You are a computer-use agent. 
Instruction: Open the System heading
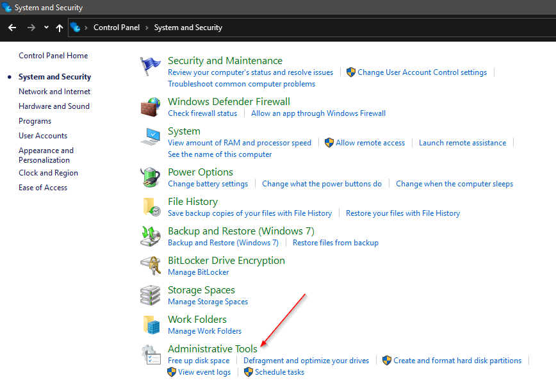tap(184, 131)
